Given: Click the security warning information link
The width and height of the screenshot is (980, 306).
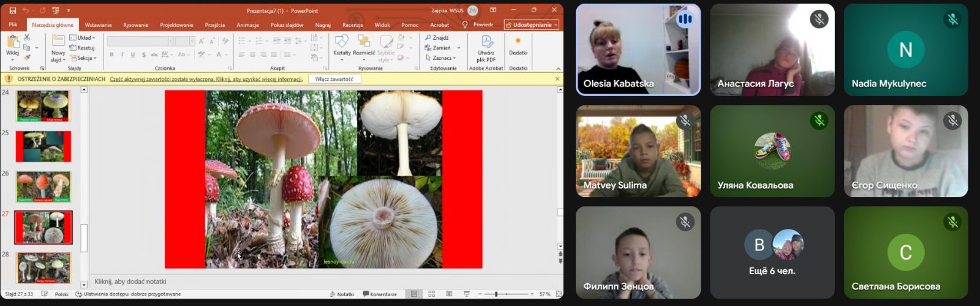Looking at the screenshot, I should pyautogui.click(x=206, y=79).
